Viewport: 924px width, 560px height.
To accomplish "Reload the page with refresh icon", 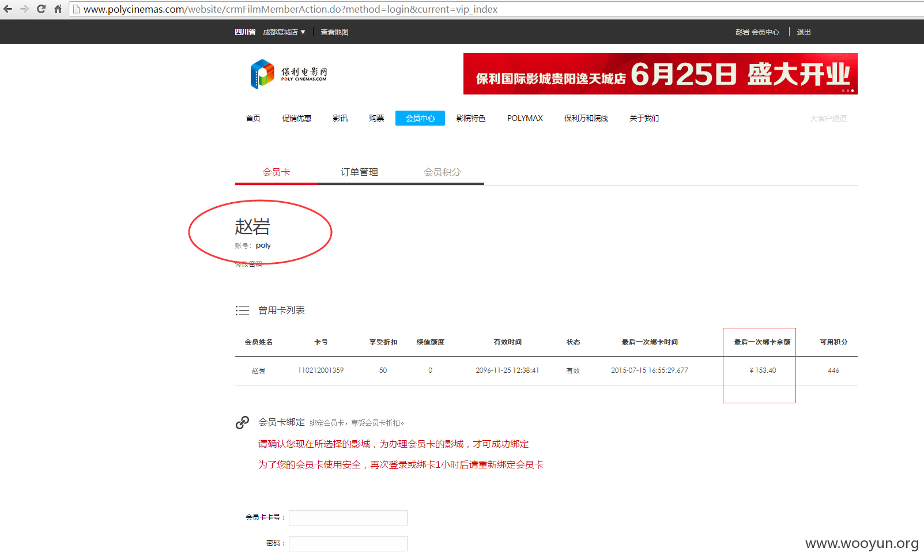I will tap(41, 9).
